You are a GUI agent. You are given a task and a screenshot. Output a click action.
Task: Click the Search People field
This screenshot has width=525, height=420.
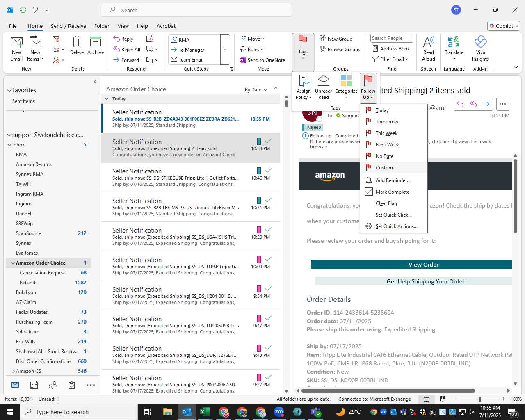[392, 38]
